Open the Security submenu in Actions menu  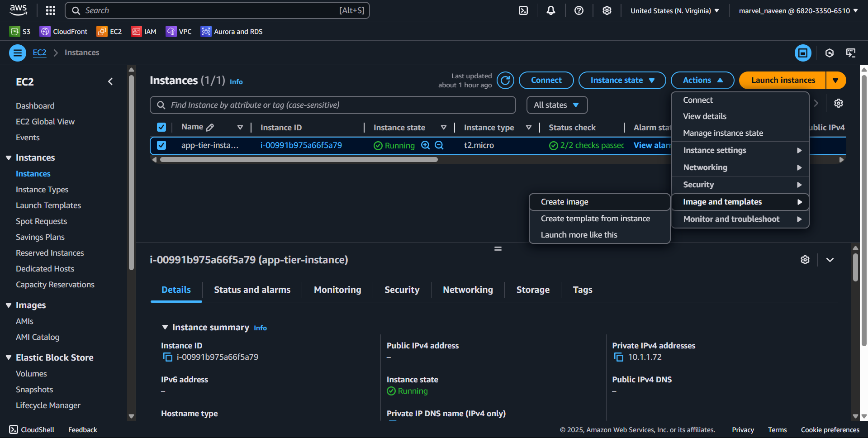click(740, 185)
